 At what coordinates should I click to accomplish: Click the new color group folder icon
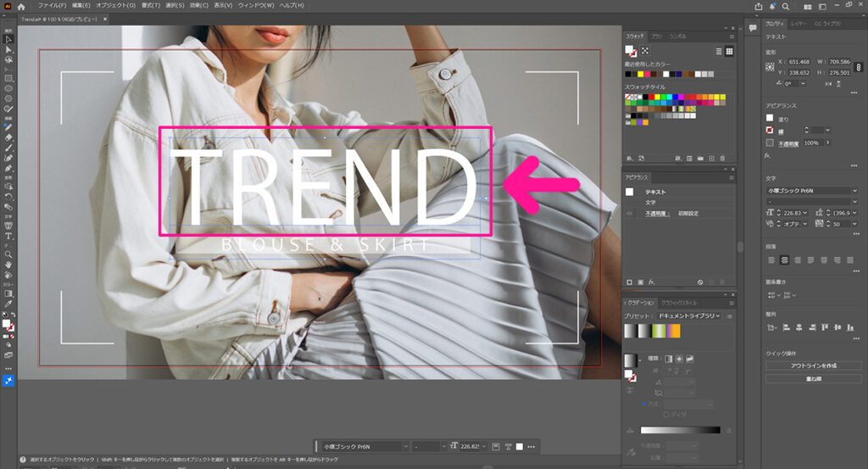[700, 159]
